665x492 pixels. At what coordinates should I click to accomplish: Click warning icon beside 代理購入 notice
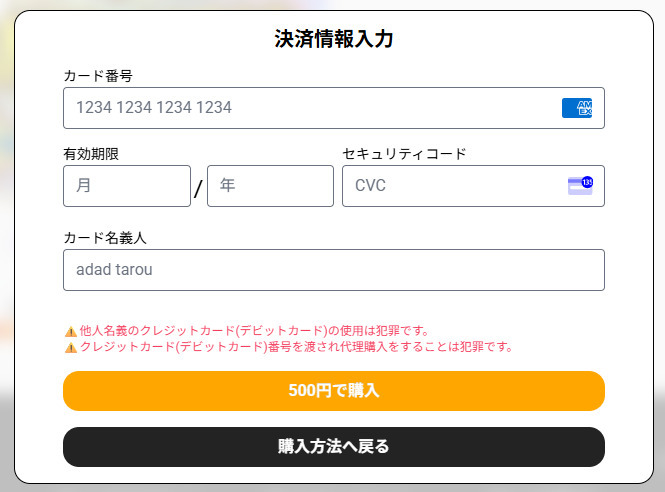tap(70, 348)
